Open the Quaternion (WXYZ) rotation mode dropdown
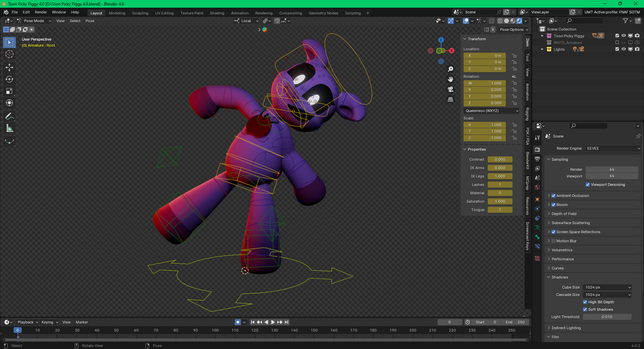Screen dimensions: 644x349 click(x=491, y=110)
